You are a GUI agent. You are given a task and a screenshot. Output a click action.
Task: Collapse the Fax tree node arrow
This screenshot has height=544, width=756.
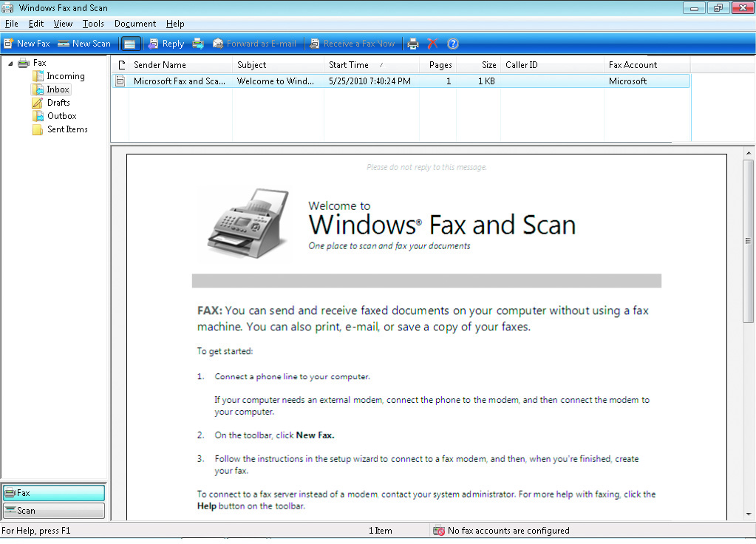click(x=10, y=63)
